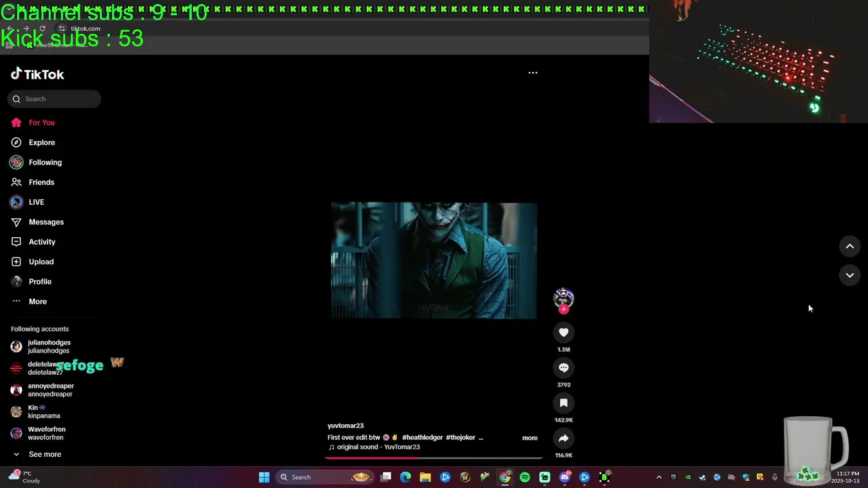Go to next video with down chevron
The width and height of the screenshot is (868, 488).
[850, 275]
